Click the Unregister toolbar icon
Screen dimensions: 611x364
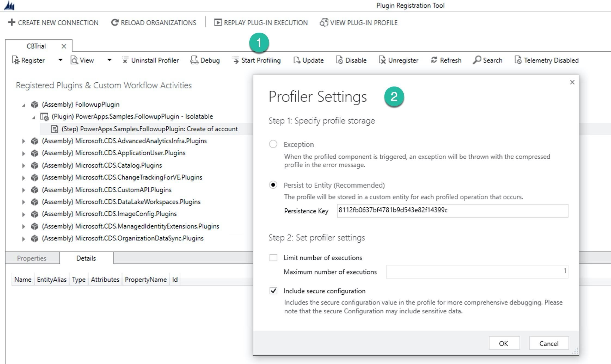pyautogui.click(x=382, y=60)
